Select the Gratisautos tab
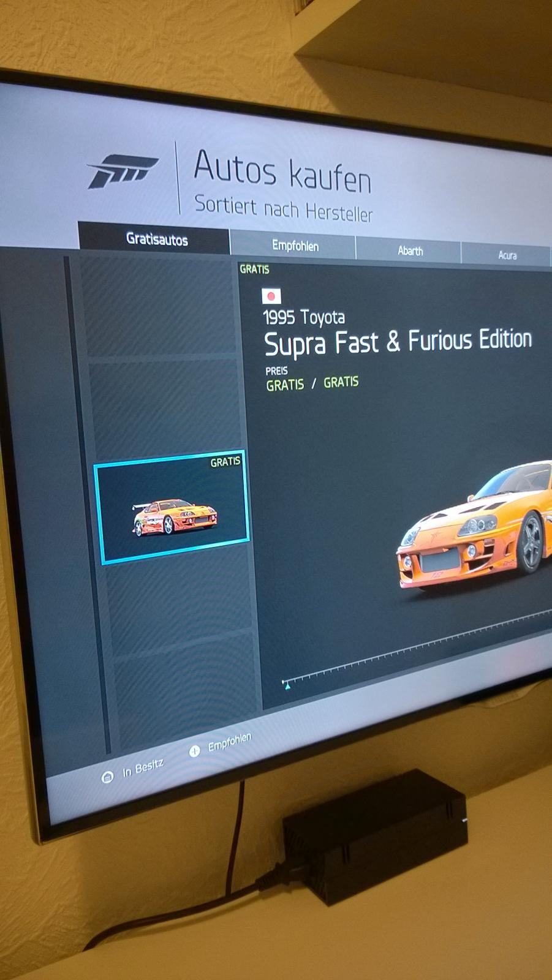The height and width of the screenshot is (980, 552). point(154,238)
